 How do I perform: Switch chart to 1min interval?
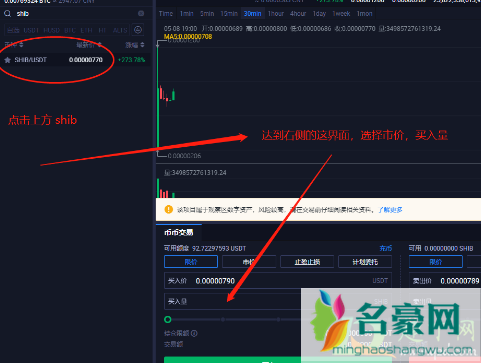coord(187,14)
